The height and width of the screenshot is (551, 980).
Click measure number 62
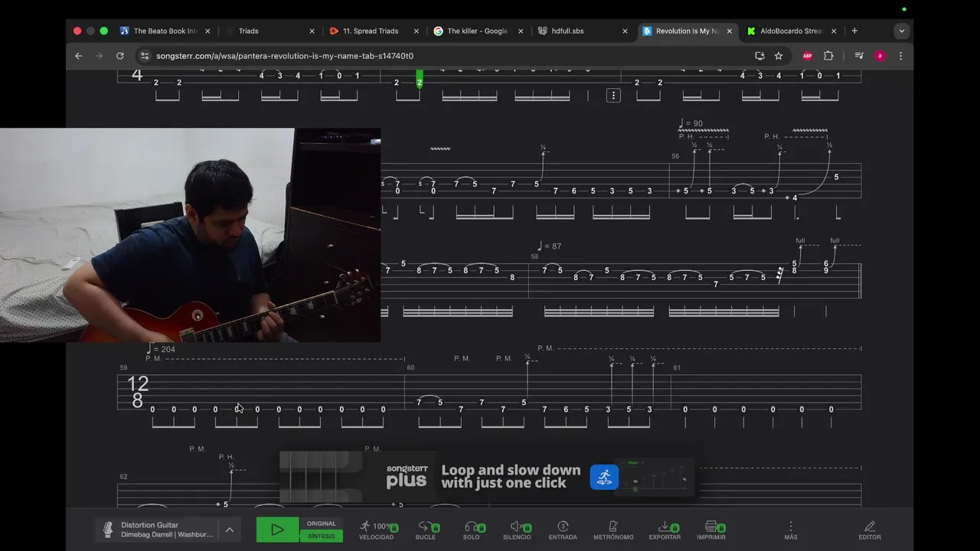pyautogui.click(x=123, y=477)
